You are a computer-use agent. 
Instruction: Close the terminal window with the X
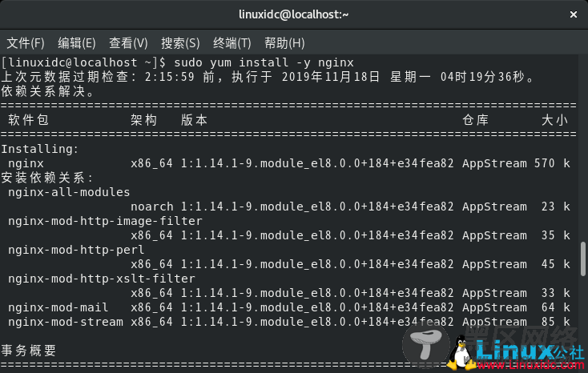[574, 14]
